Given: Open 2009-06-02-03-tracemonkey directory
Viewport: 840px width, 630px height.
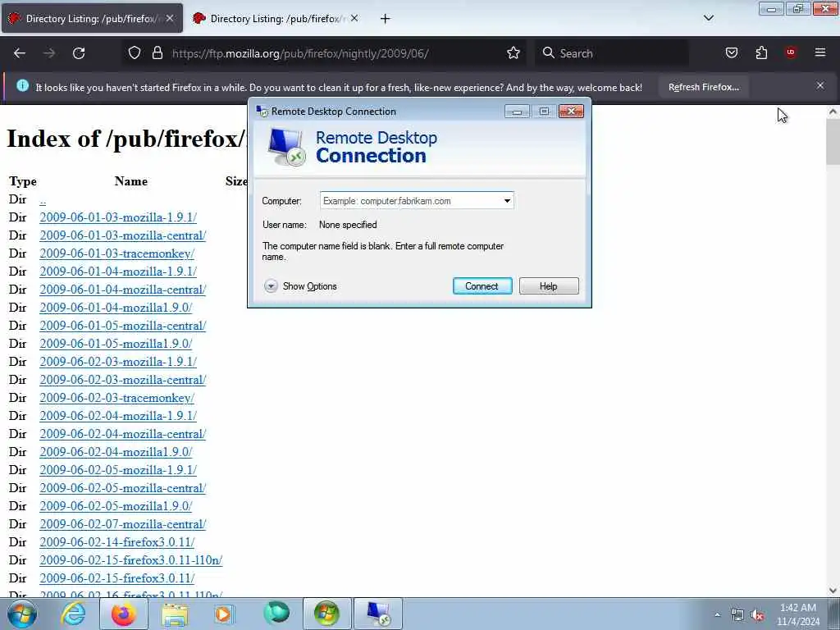Looking at the screenshot, I should click(x=116, y=398).
